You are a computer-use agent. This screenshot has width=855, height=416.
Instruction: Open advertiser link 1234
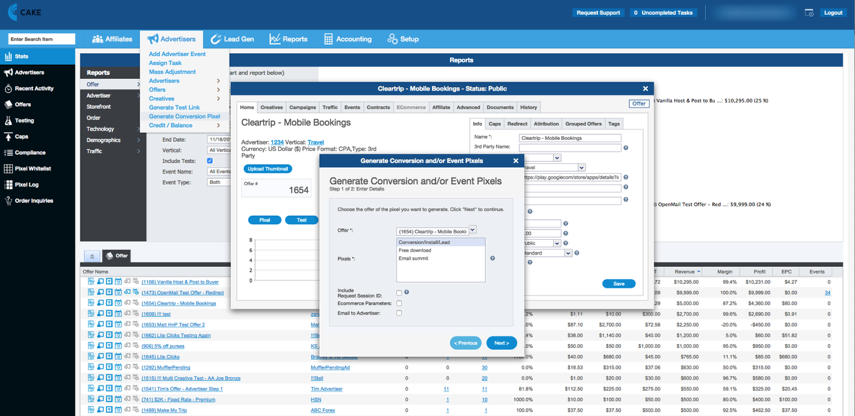276,142
